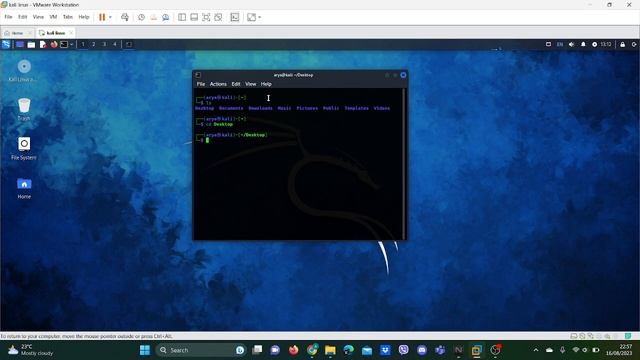Enter full screen mode via toolbar icon
The width and height of the screenshot is (640, 360).
coord(206,17)
